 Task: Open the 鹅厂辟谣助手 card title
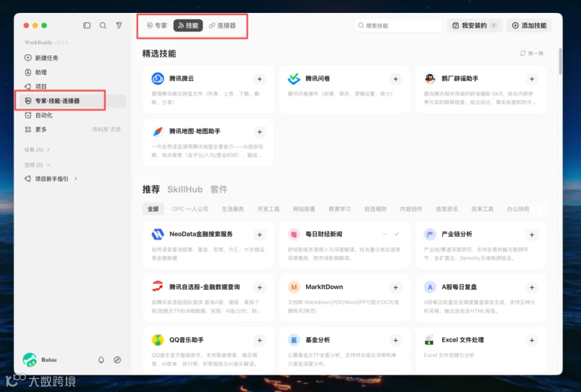pos(460,79)
